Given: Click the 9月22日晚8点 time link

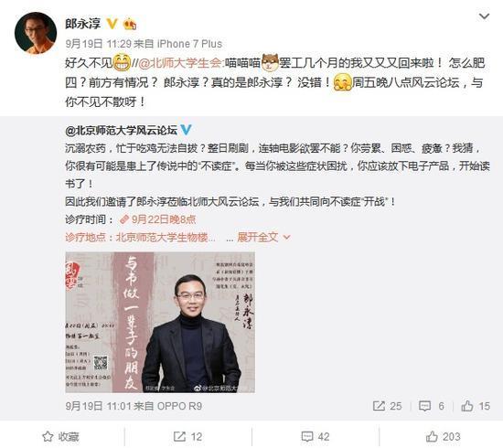Looking at the screenshot, I should pos(157,219).
